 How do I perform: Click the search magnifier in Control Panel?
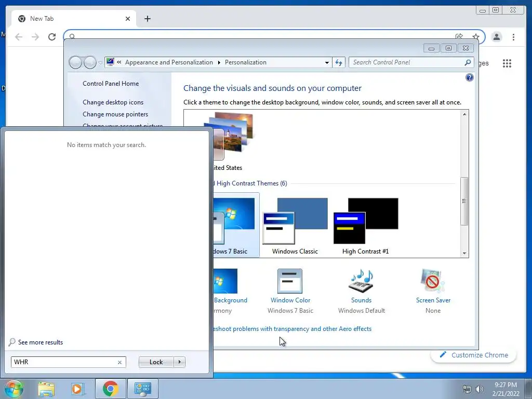click(x=468, y=62)
